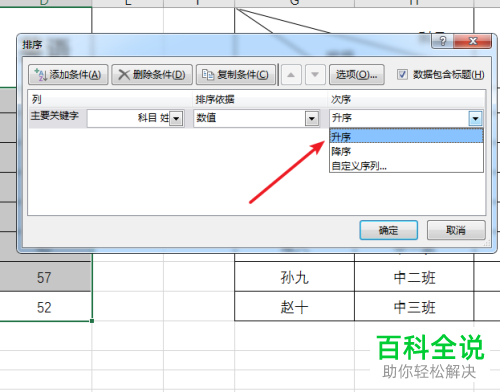Select the cell containing 赵十

click(x=295, y=307)
